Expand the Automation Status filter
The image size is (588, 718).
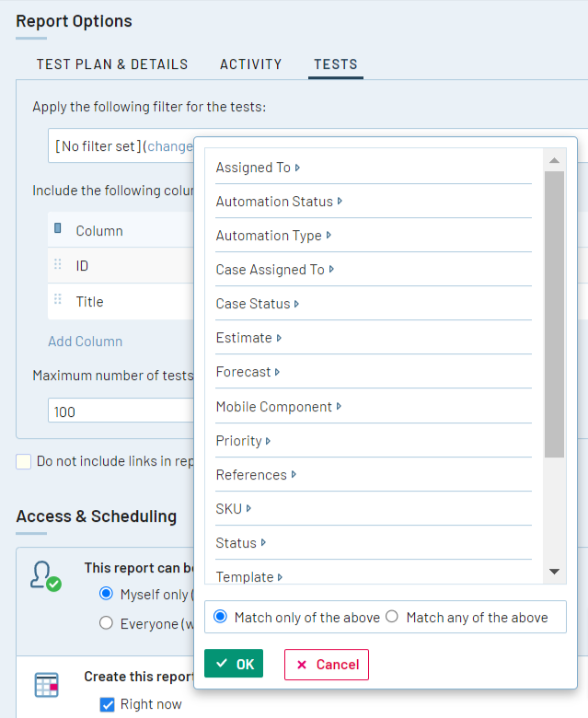(279, 202)
